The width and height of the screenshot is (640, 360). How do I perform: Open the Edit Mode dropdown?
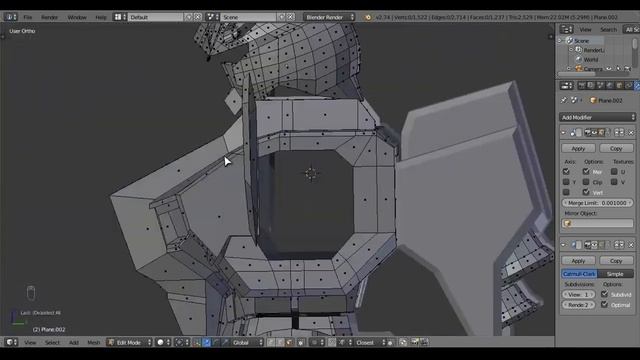point(129,342)
